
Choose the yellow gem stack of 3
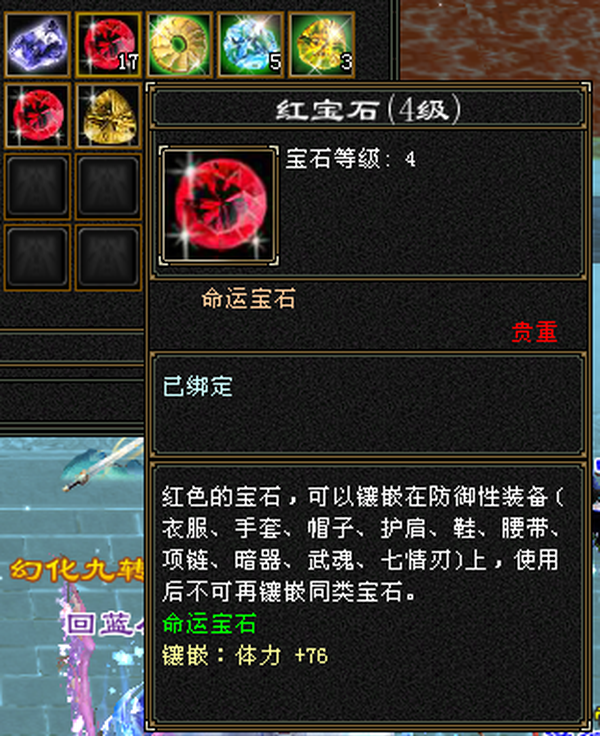[322, 45]
